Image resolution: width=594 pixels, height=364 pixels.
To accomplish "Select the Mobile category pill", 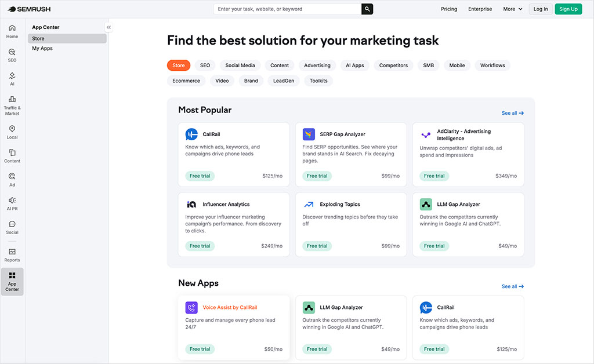I will click(457, 65).
